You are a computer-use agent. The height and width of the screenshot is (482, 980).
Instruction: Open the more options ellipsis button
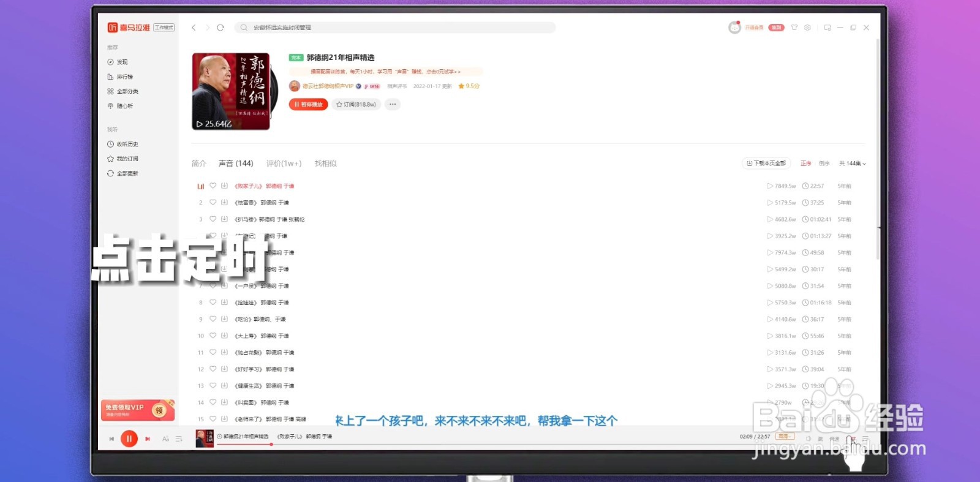(393, 104)
